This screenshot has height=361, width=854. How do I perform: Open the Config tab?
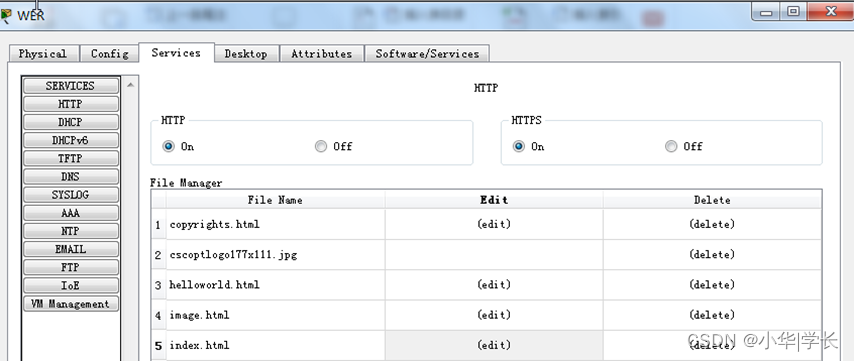[x=109, y=54]
